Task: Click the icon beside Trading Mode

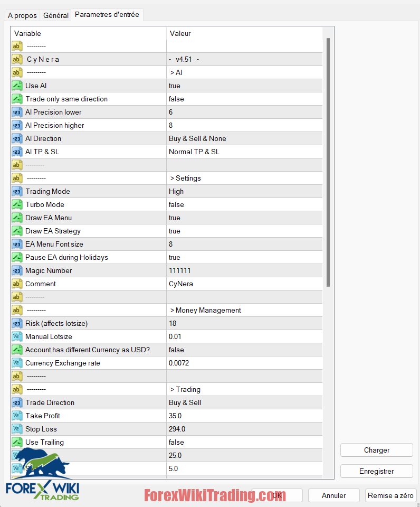Action: coord(17,191)
